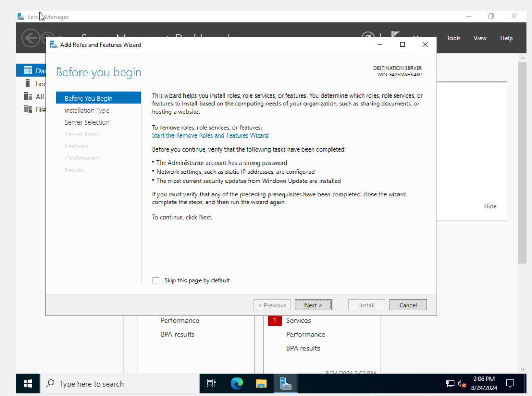
Task: Select Installation Type step in wizard sidebar
Action: point(87,110)
